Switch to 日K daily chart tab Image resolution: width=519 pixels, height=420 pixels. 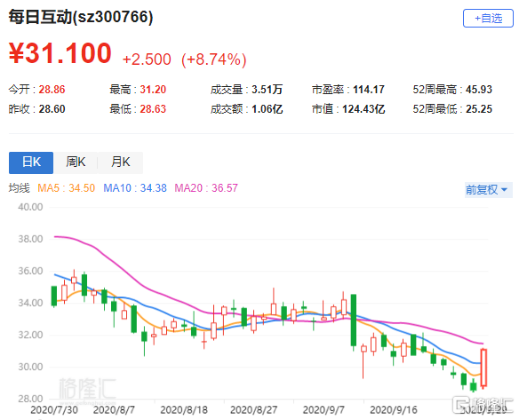[31, 162]
